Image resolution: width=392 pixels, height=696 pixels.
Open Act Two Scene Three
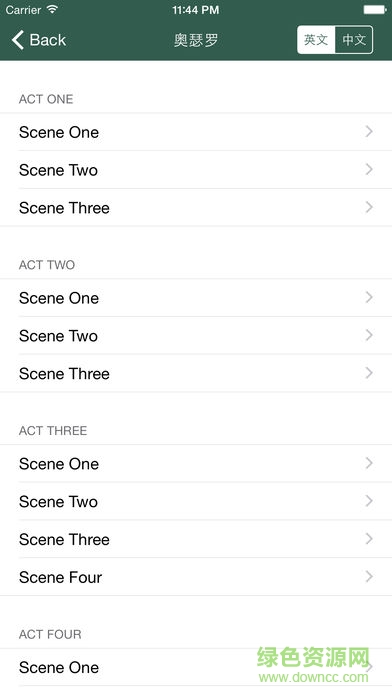click(196, 373)
